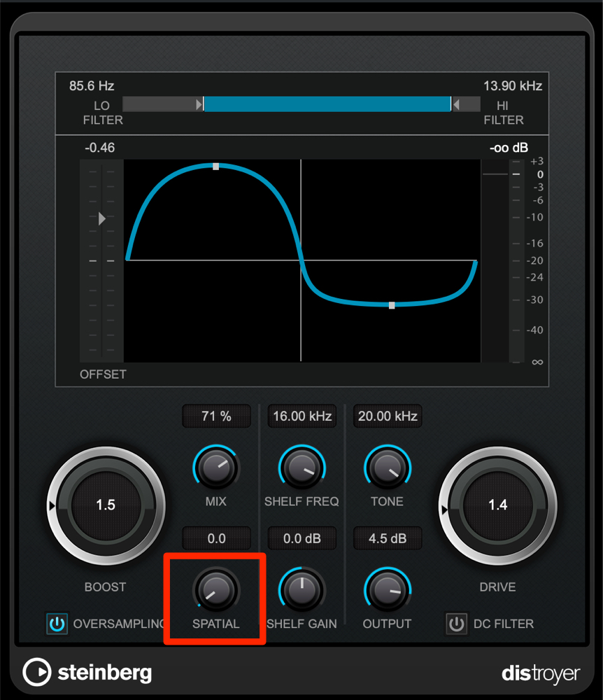
Task: Click the Boost knob marker triangle
Action: [x=52, y=506]
